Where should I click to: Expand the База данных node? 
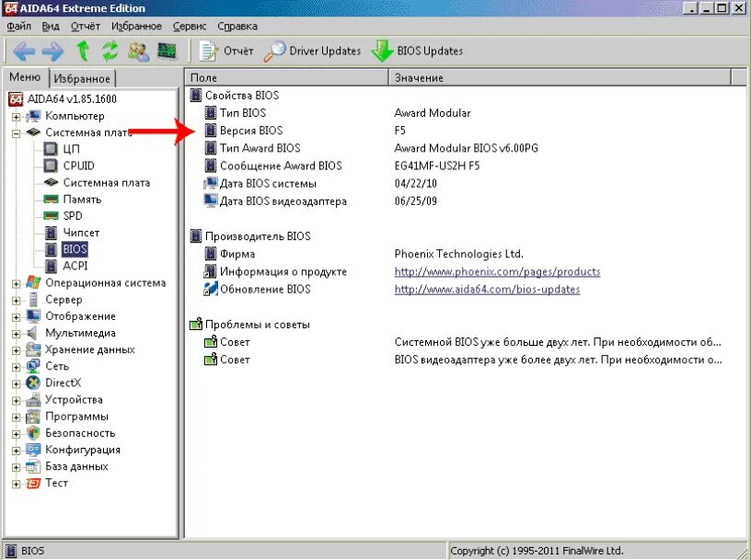(x=16, y=468)
